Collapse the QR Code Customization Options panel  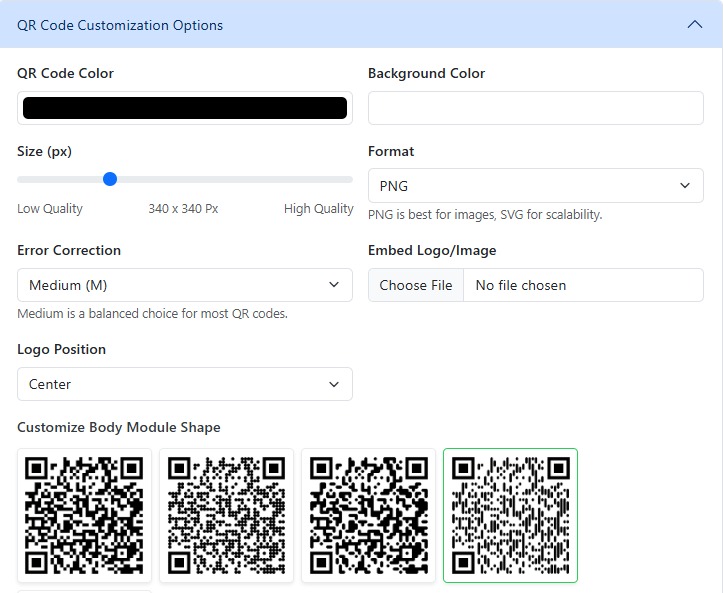coord(694,24)
